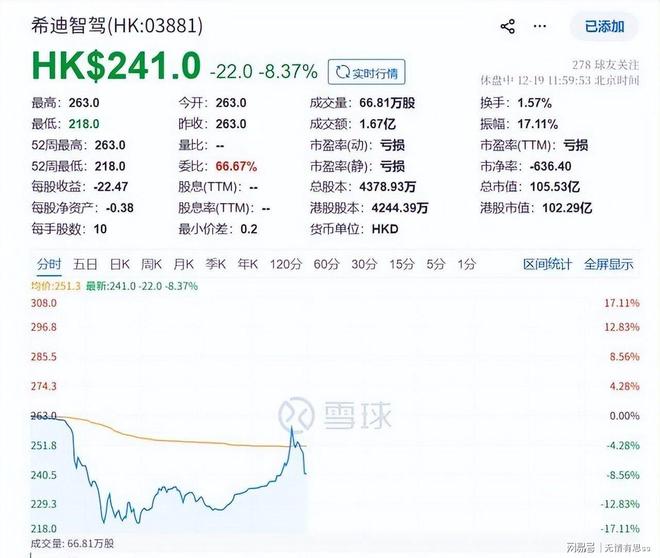Open the 周K chart view
The image size is (660, 558).
[x=152, y=264]
